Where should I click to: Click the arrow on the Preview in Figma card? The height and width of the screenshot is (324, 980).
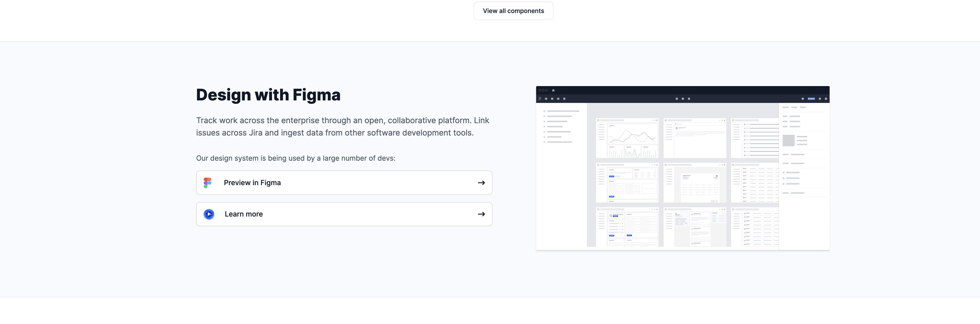tap(481, 183)
